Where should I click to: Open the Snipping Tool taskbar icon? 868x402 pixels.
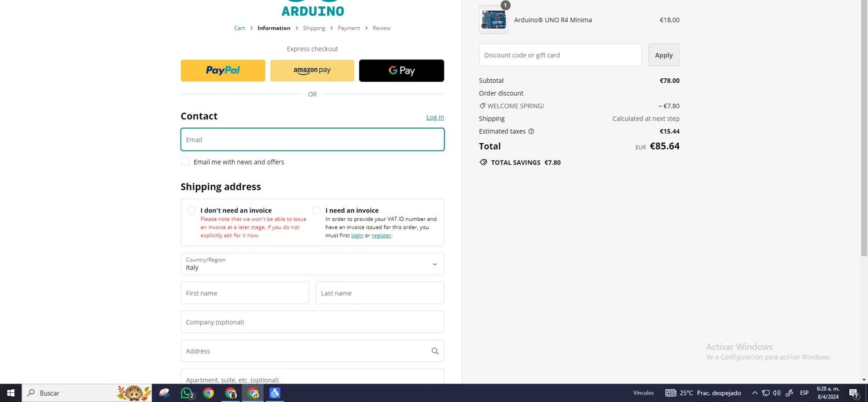(x=165, y=393)
